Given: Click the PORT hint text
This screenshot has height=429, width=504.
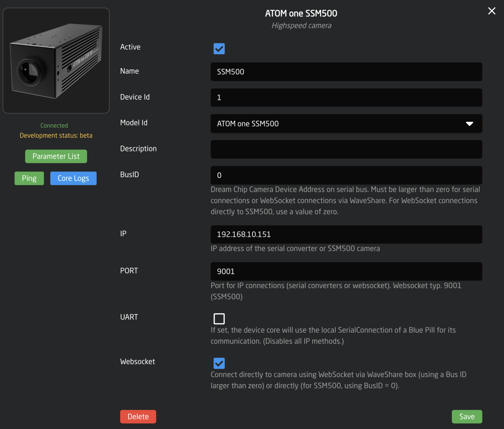Looking at the screenshot, I should click(x=336, y=291).
